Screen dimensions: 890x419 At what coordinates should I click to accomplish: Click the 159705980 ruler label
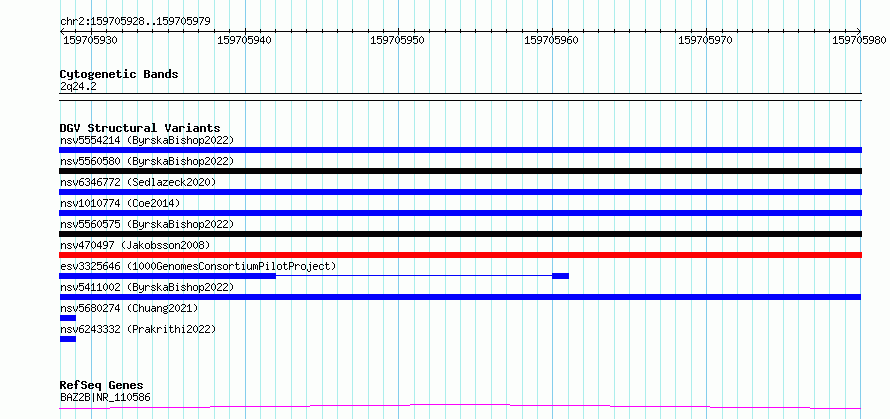click(x=859, y=40)
